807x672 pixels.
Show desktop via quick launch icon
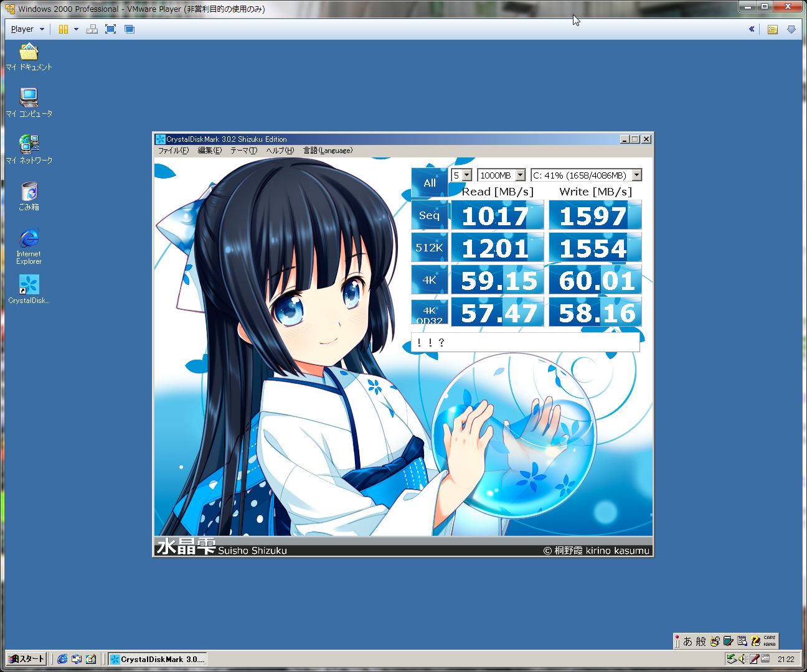click(x=91, y=659)
